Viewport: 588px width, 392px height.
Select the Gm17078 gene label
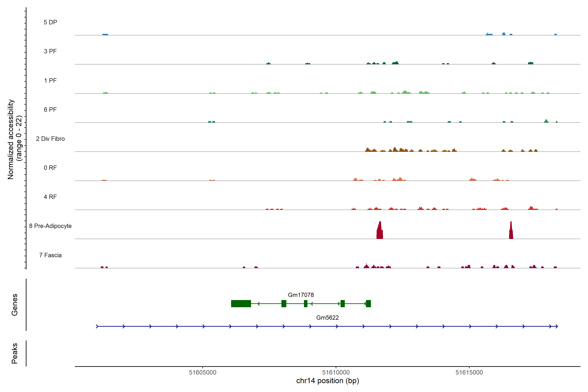pyautogui.click(x=301, y=295)
